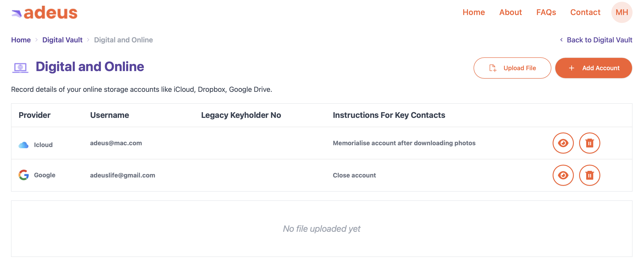Click the file icon in Upload File
Viewport: 644px width, 264px height.
[x=493, y=68]
